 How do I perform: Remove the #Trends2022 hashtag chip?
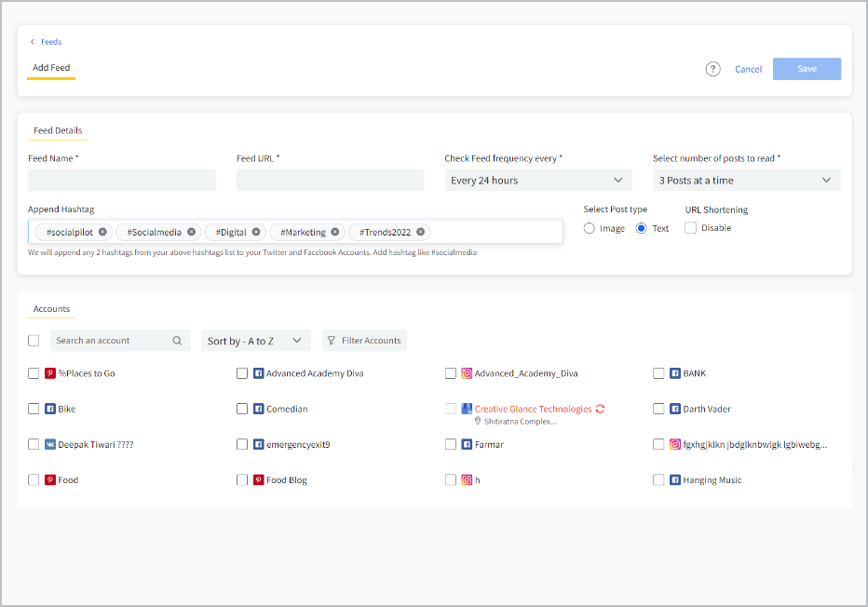419,232
